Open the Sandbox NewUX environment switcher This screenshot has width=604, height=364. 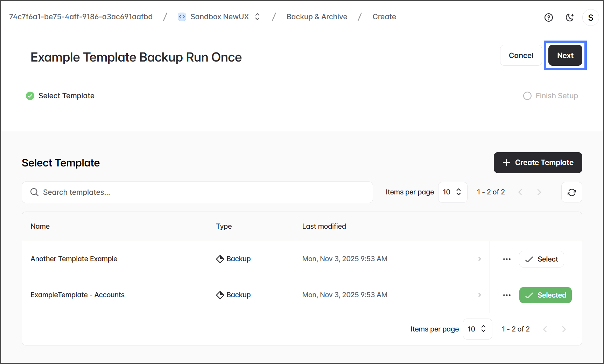coord(257,17)
